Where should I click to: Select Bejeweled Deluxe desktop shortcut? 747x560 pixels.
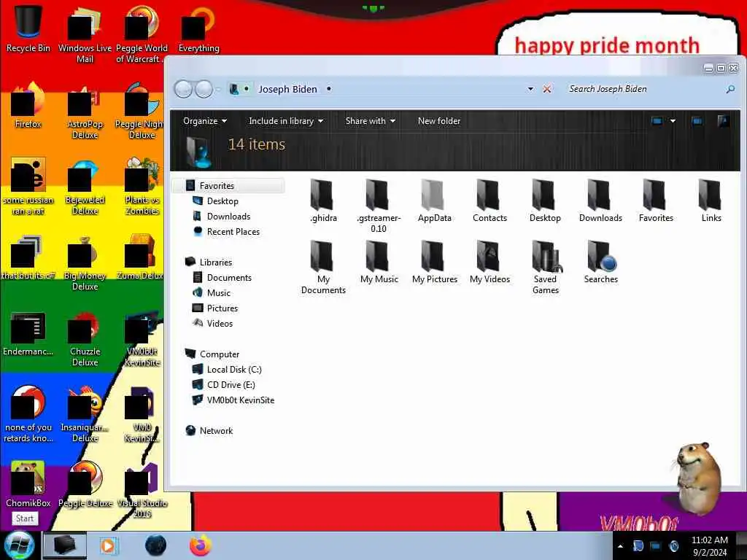point(85,187)
